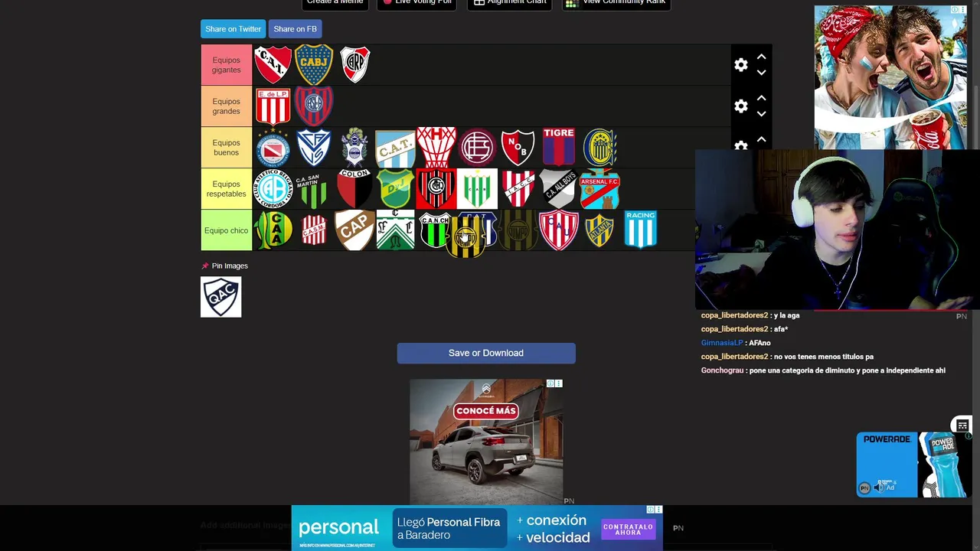The height and width of the screenshot is (551, 980).
Task: Move Equipos gigantes row up
Action: (x=761, y=57)
